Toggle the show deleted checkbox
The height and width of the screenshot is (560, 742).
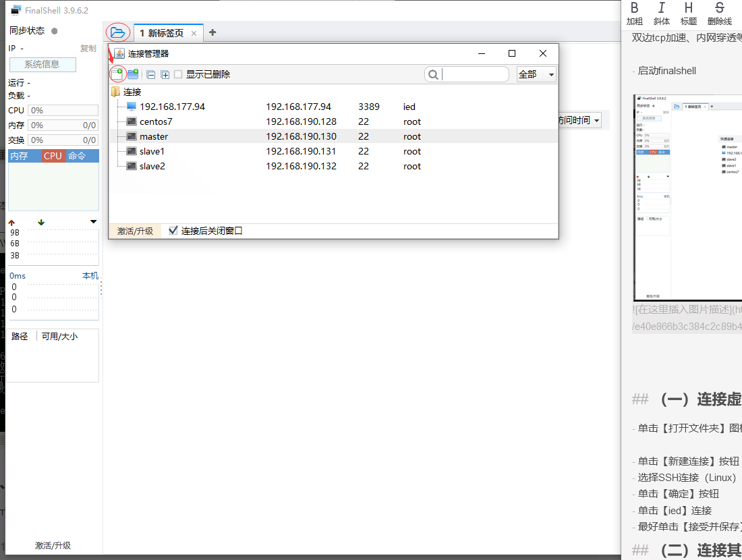tap(178, 74)
